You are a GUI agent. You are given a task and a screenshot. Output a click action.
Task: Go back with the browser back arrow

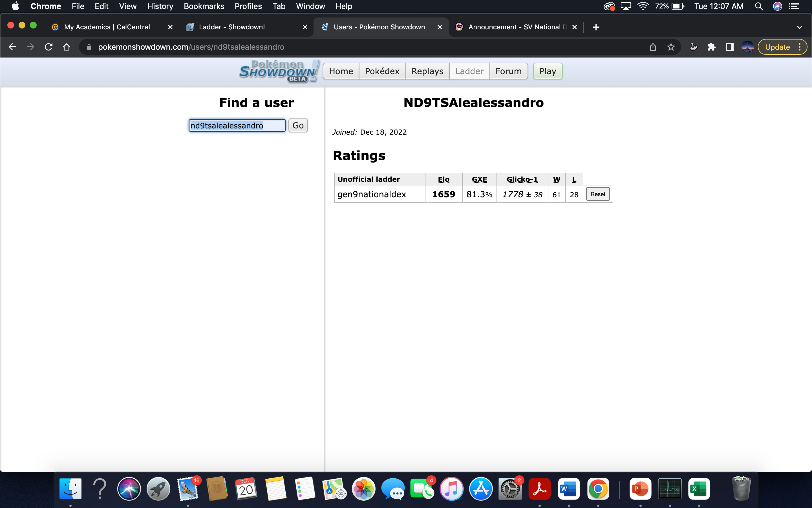pyautogui.click(x=12, y=47)
